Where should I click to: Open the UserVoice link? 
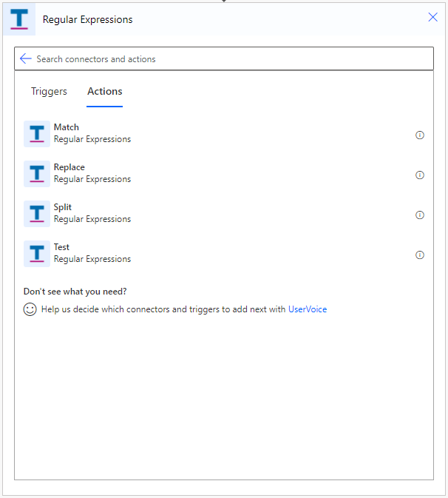tap(308, 309)
